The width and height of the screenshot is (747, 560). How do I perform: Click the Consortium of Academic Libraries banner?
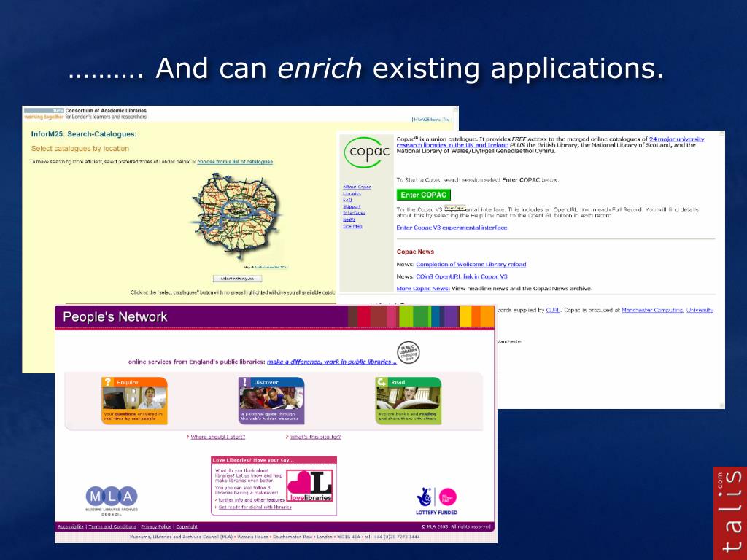point(86,113)
